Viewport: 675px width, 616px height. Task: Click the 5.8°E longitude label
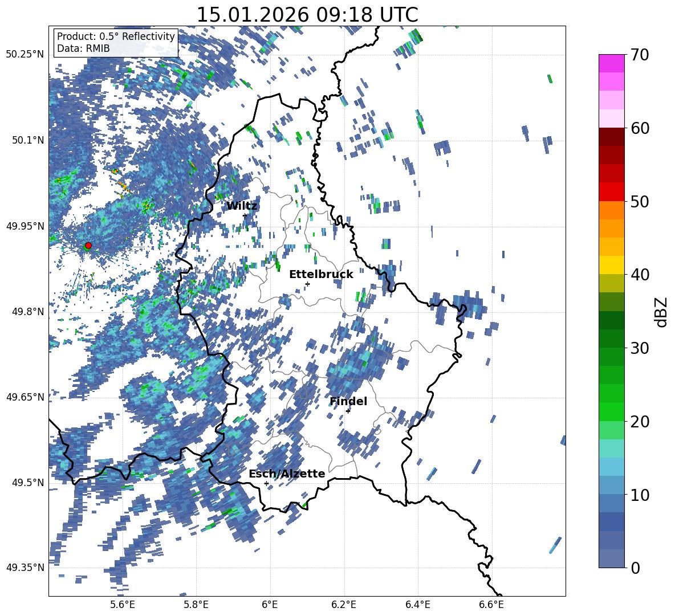pos(196,605)
